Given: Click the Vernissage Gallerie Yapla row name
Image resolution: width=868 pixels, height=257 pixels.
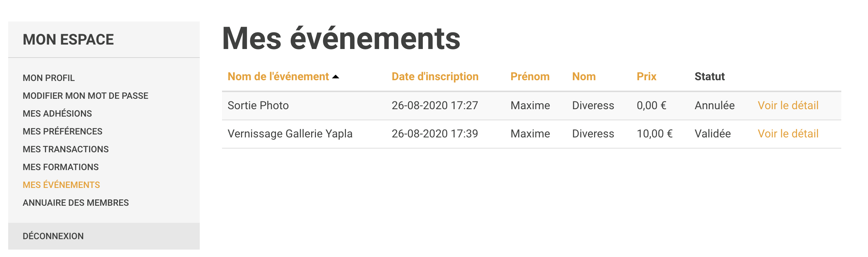Looking at the screenshot, I should pyautogui.click(x=290, y=134).
